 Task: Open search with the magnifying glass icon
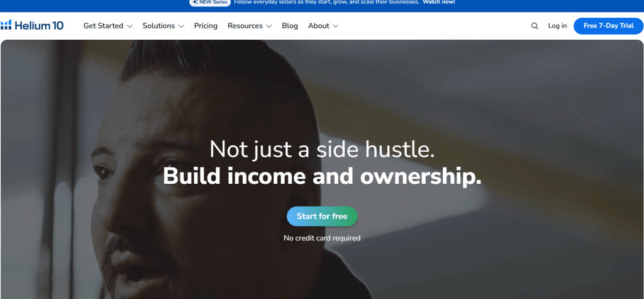535,26
